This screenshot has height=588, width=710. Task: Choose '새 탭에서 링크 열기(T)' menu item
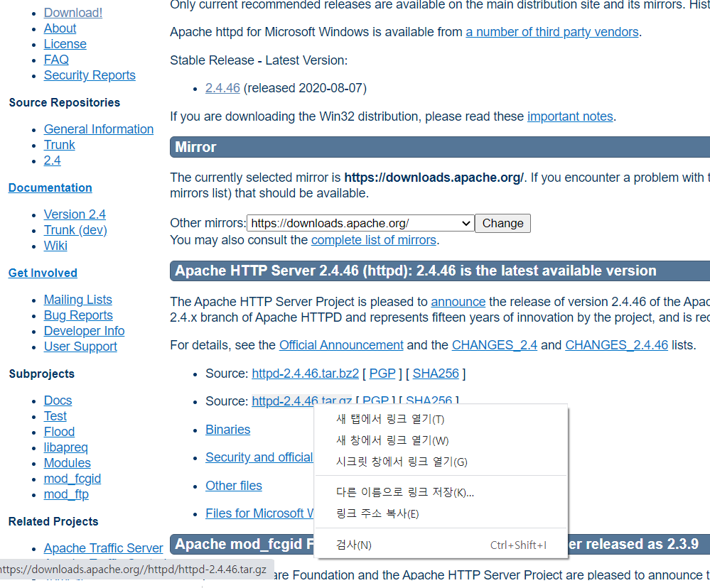point(441,419)
